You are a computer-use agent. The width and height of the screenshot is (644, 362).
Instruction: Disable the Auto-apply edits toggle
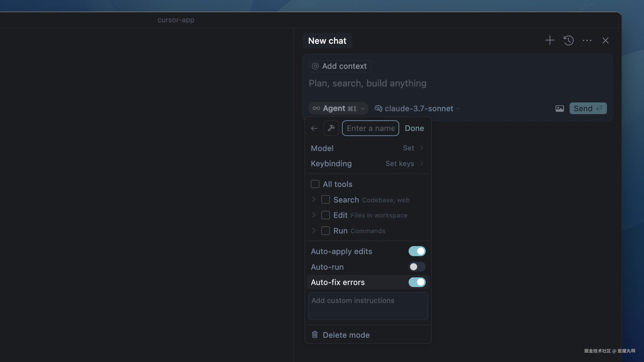click(417, 251)
